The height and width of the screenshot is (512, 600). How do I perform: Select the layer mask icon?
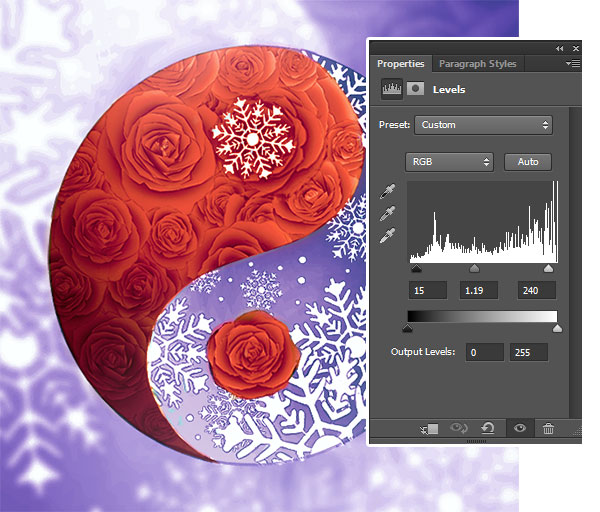click(x=415, y=89)
